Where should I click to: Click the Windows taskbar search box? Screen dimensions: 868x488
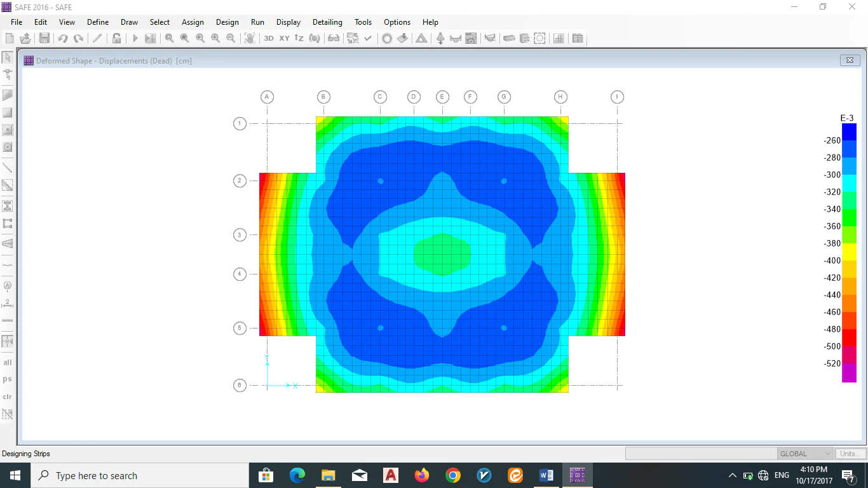(x=140, y=475)
